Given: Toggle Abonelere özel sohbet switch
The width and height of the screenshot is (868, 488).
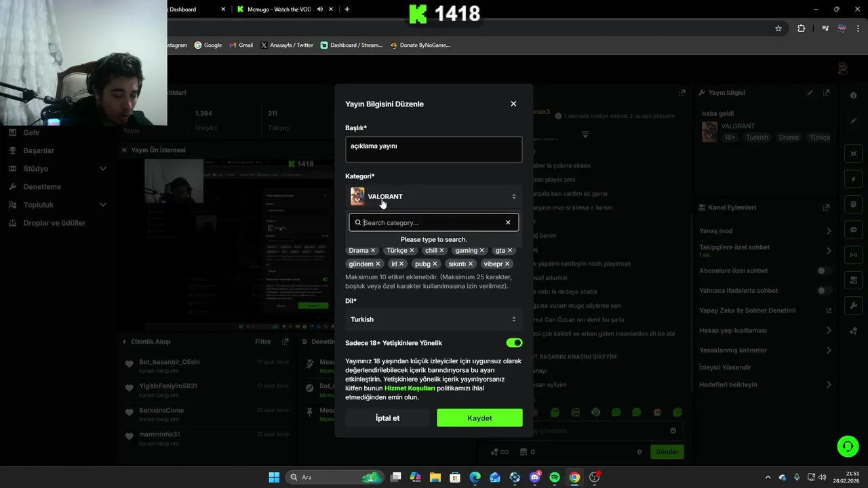Looking at the screenshot, I should (824, 270).
